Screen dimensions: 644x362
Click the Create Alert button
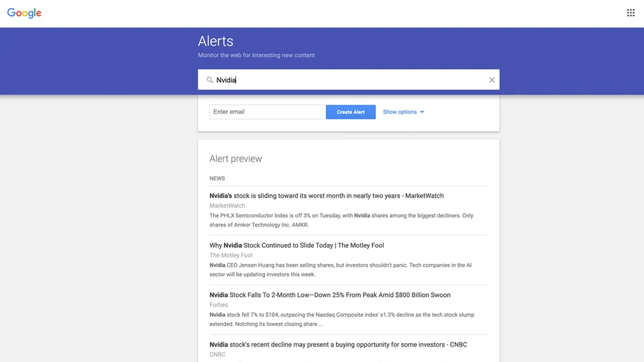pyautogui.click(x=350, y=112)
